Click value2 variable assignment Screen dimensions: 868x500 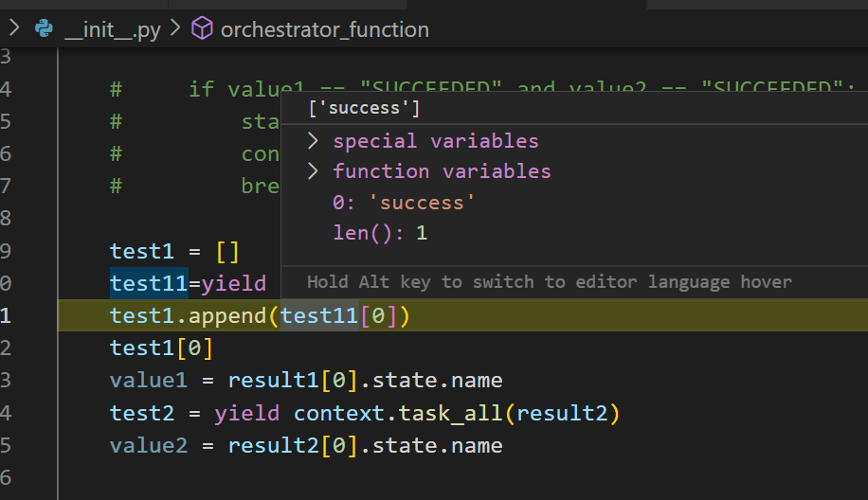149,446
